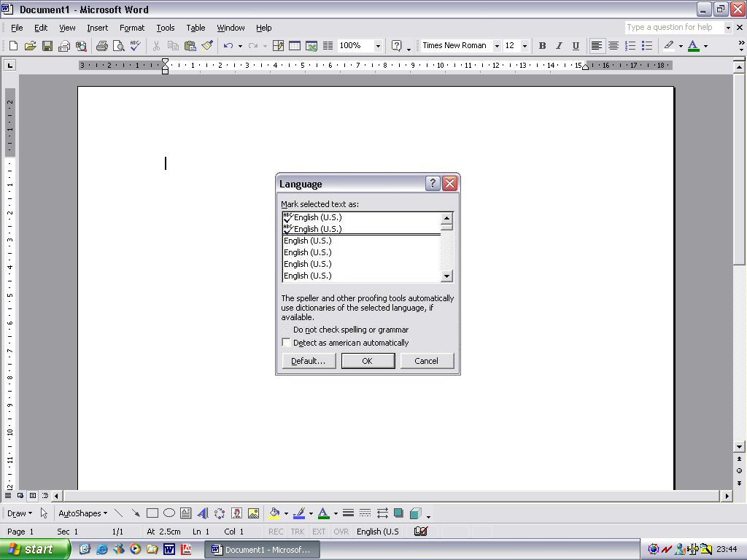Toggle Underline formatting
The height and width of the screenshot is (560, 747).
click(x=576, y=46)
